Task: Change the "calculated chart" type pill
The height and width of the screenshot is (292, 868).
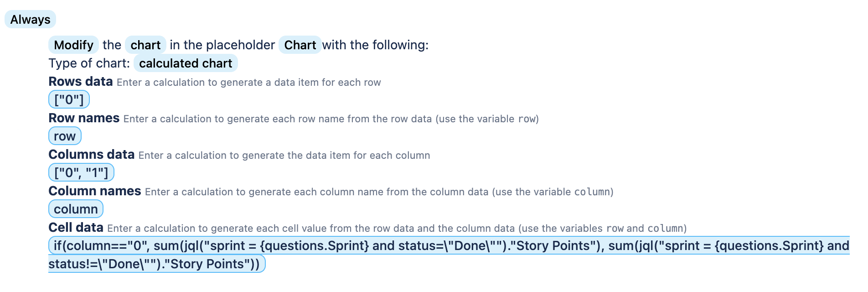Action: [x=185, y=63]
